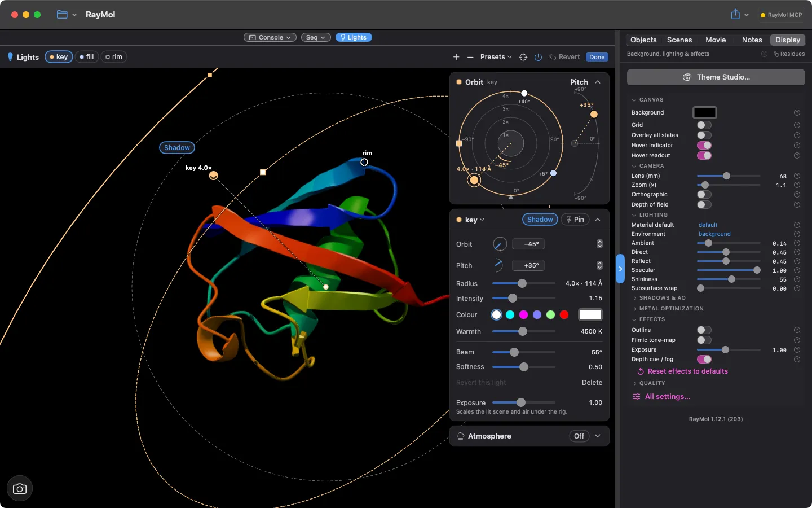The width and height of the screenshot is (812, 508).
Task: Click the crosshair target icon beside Presets
Action: tap(523, 57)
